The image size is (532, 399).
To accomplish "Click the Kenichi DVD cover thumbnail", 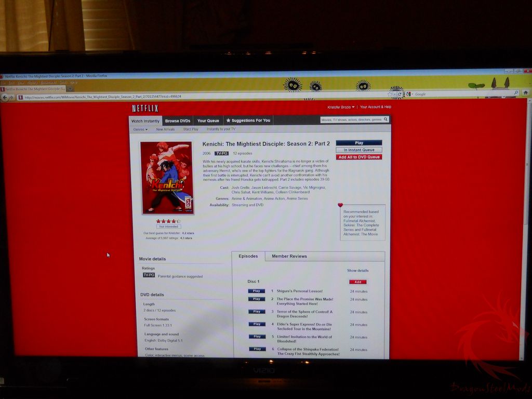I will [x=167, y=178].
